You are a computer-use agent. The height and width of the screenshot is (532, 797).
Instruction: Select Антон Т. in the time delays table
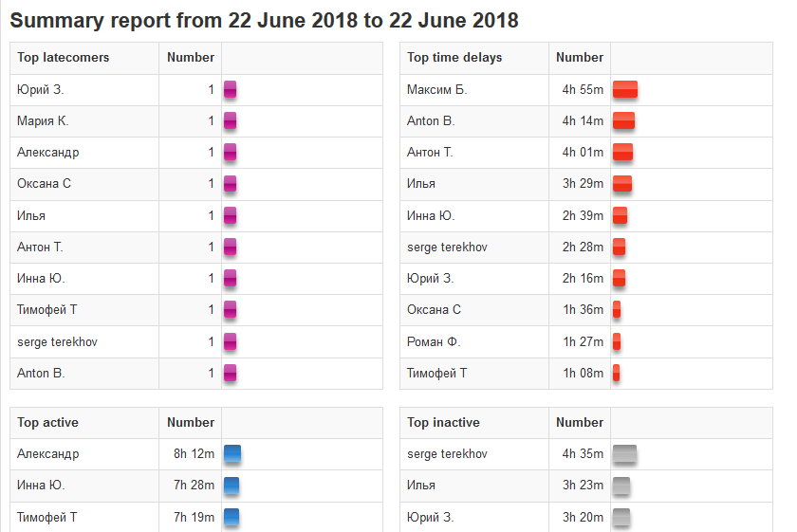tap(430, 153)
